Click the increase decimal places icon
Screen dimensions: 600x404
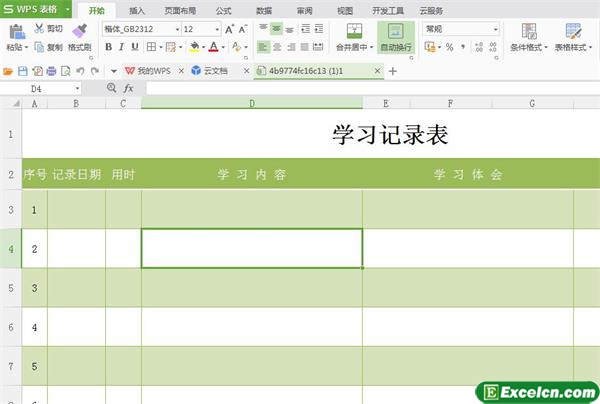point(479,47)
